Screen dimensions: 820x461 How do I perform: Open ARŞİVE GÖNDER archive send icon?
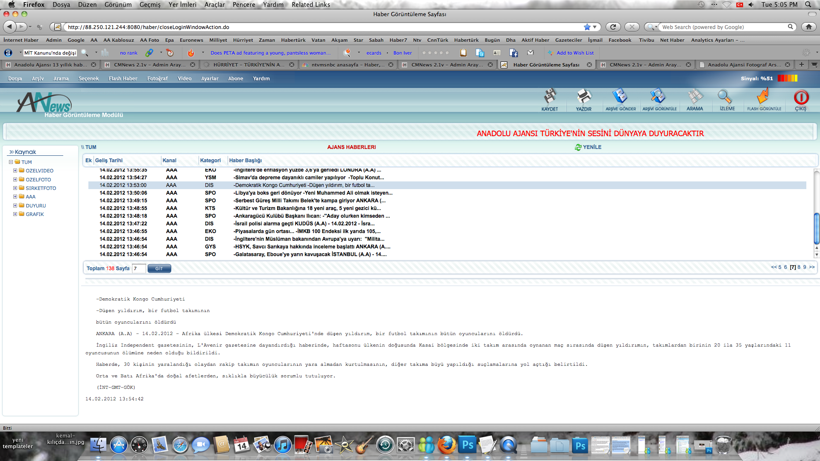(620, 99)
